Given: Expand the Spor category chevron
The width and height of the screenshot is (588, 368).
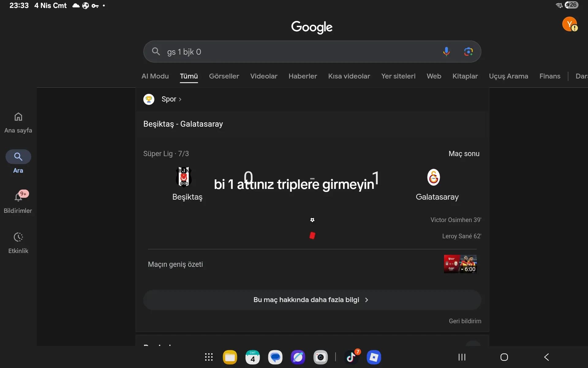Looking at the screenshot, I should coord(180,99).
